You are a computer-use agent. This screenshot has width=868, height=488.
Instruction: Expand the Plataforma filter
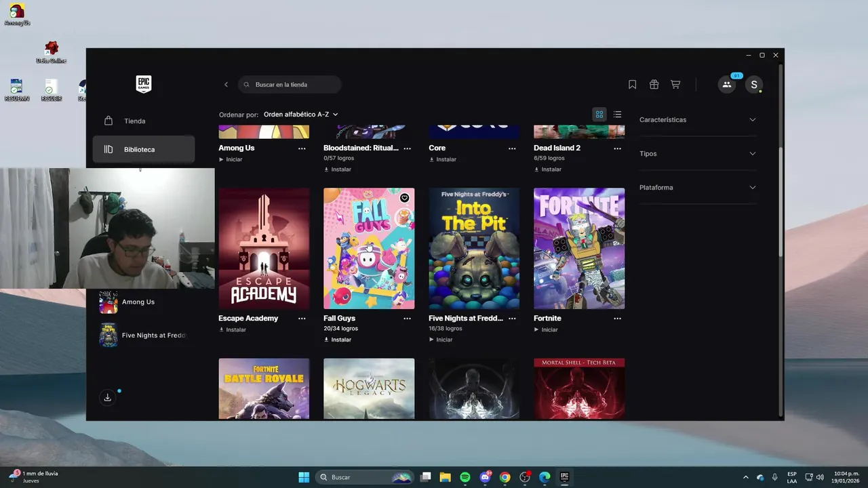[697, 188]
